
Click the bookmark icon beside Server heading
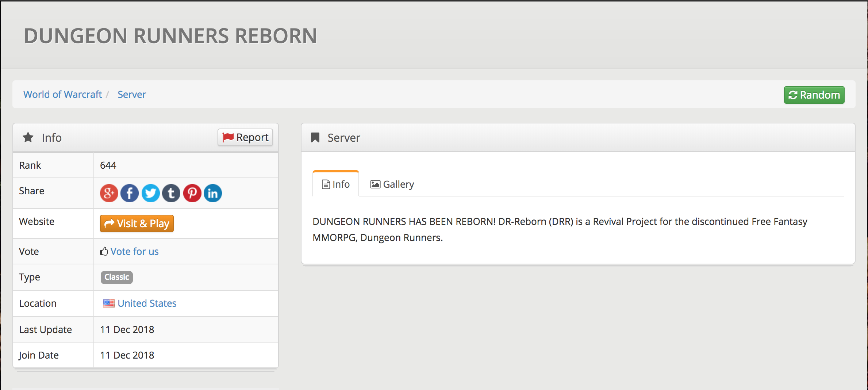tap(315, 138)
